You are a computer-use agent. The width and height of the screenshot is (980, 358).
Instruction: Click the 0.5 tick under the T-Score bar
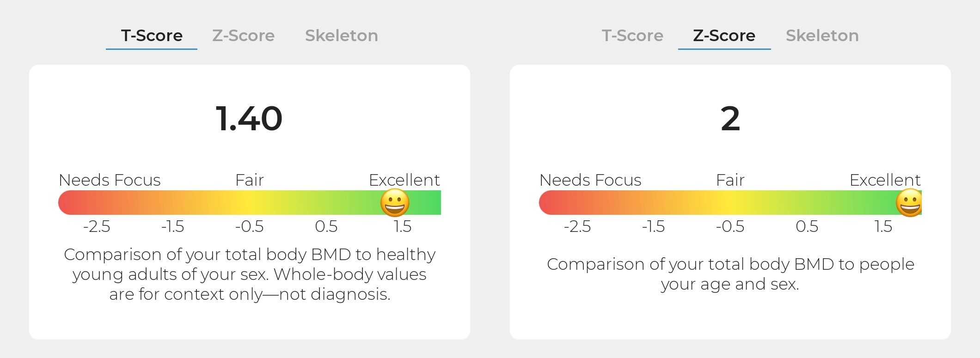point(326,226)
